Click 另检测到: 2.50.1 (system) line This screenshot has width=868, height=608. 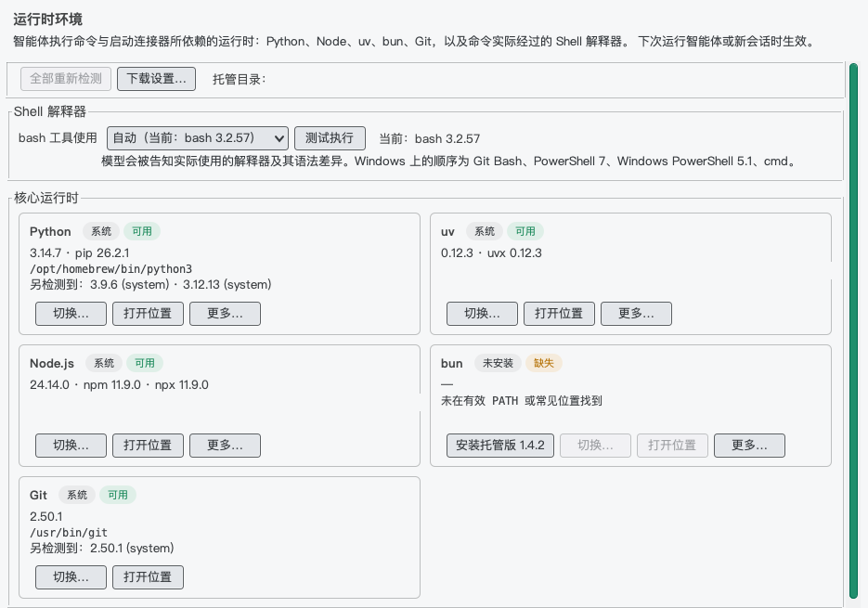coord(102,549)
